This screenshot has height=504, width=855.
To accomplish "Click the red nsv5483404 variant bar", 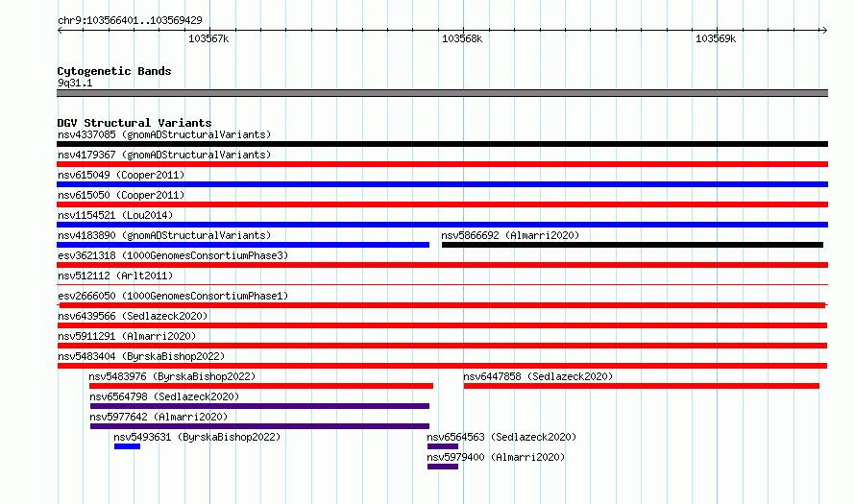I will click(x=442, y=366).
